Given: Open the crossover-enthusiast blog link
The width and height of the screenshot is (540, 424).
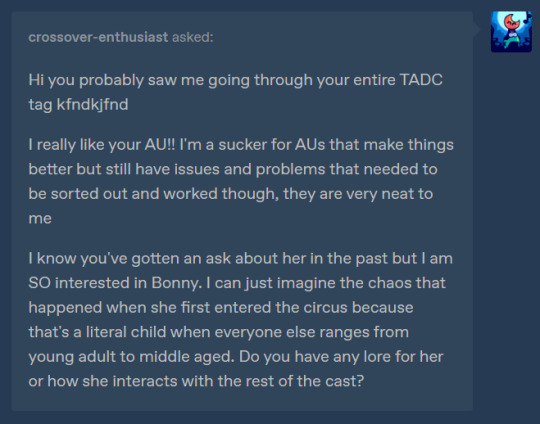Looking at the screenshot, I should [x=98, y=37].
